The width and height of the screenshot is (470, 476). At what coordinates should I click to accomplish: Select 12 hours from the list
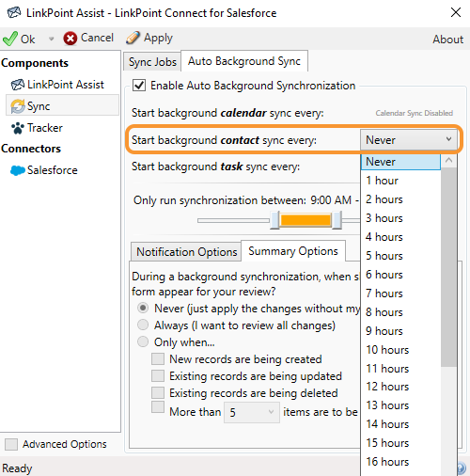400,387
